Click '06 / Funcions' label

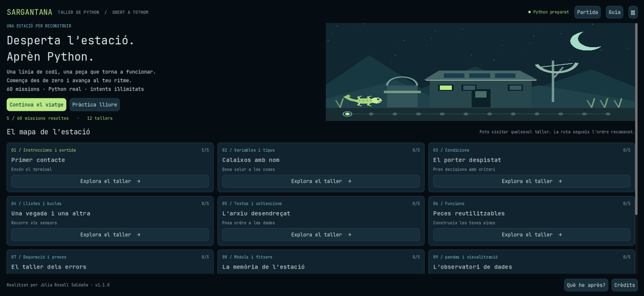(x=449, y=204)
